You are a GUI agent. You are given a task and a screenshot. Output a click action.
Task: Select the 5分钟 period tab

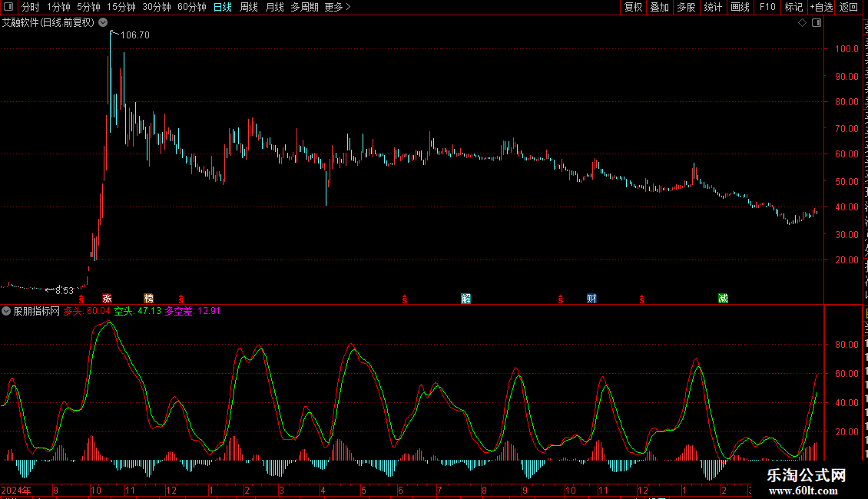(88, 7)
